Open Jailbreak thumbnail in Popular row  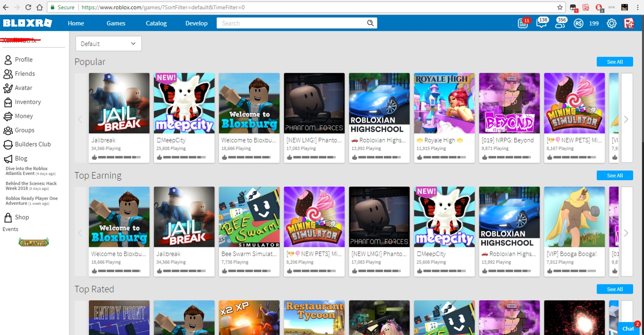click(x=119, y=103)
